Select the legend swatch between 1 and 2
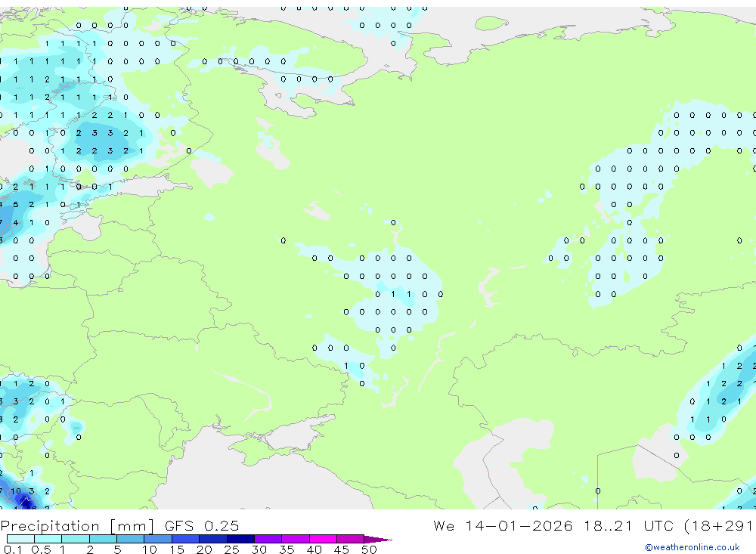This screenshot has width=756, height=554. [75, 539]
